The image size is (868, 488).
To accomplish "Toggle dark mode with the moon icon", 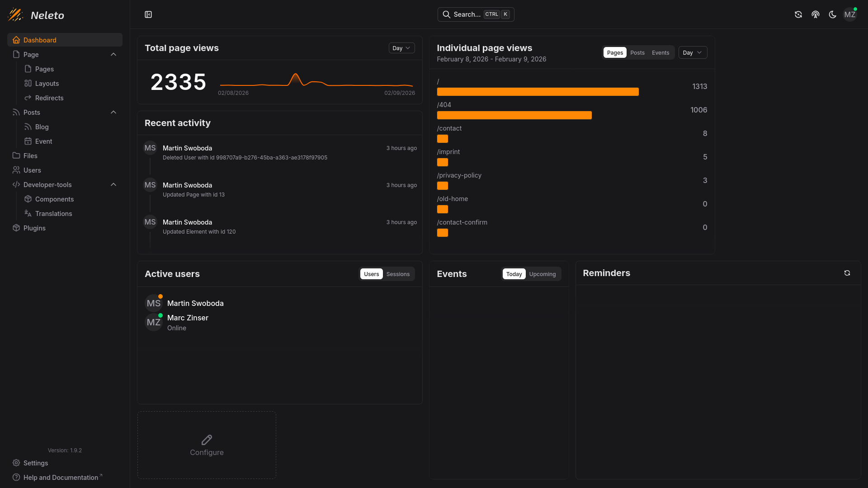I will (832, 14).
